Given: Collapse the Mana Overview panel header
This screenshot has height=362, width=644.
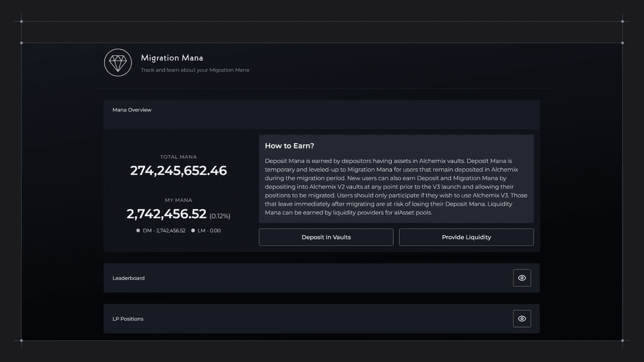Looking at the screenshot, I should [x=321, y=110].
